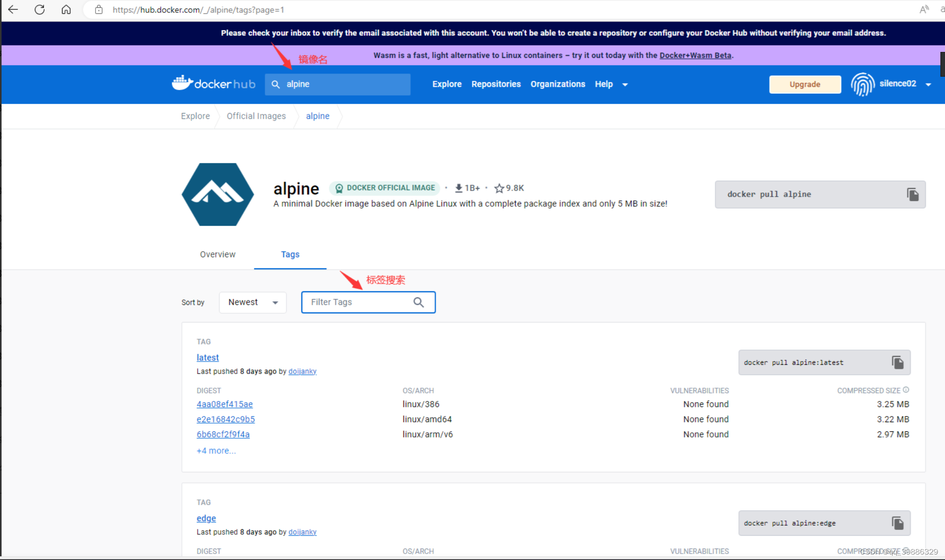Reload the page with refresh icon
The image size is (945, 560).
click(40, 10)
